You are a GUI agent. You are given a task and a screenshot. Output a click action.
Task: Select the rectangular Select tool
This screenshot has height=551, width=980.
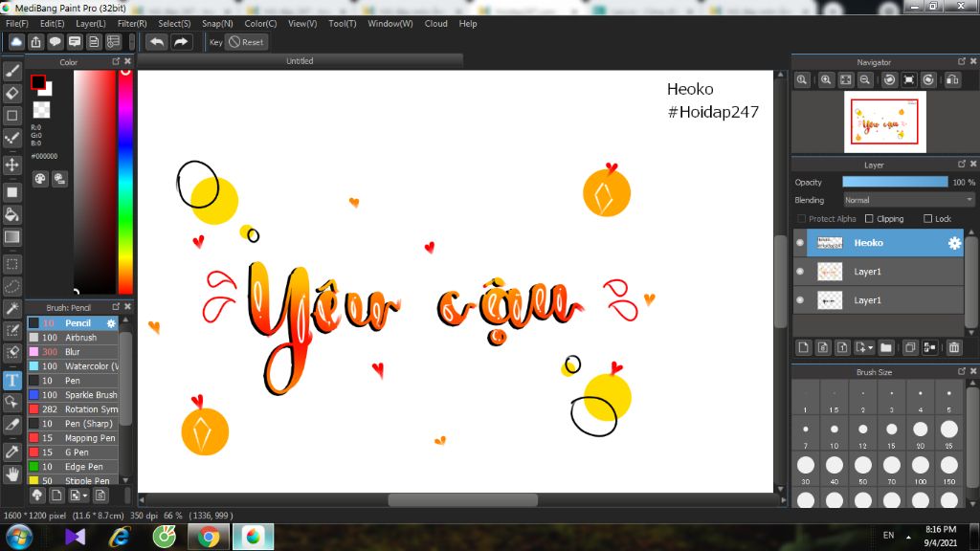[x=11, y=264]
